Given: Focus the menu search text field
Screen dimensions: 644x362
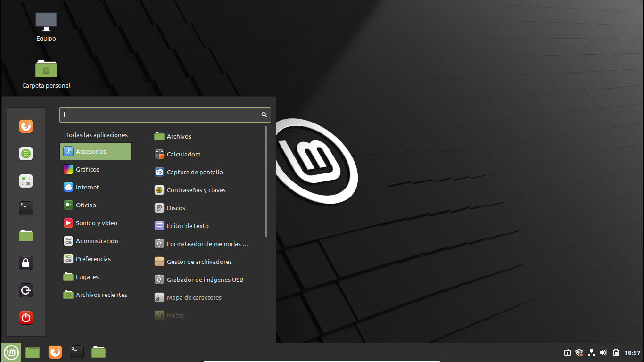Looking at the screenshot, I should coord(165,115).
